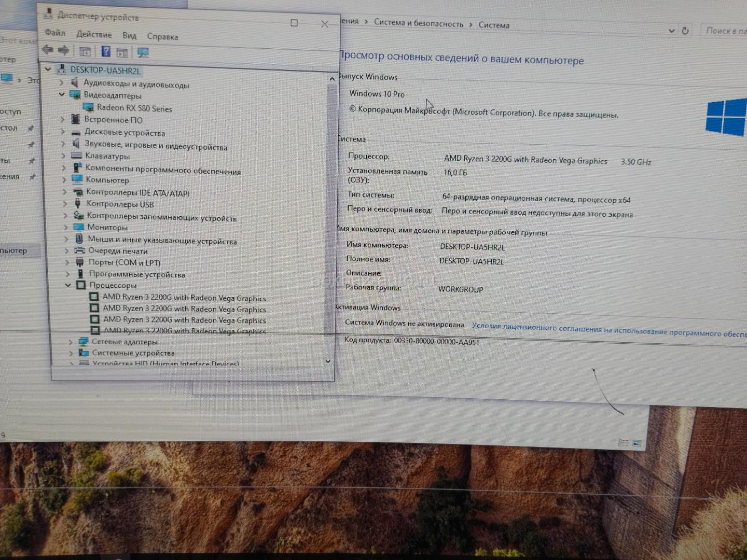Image resolution: width=747 pixels, height=560 pixels.
Task: Collapse the Видеоадаптеры category
Action: tap(62, 94)
